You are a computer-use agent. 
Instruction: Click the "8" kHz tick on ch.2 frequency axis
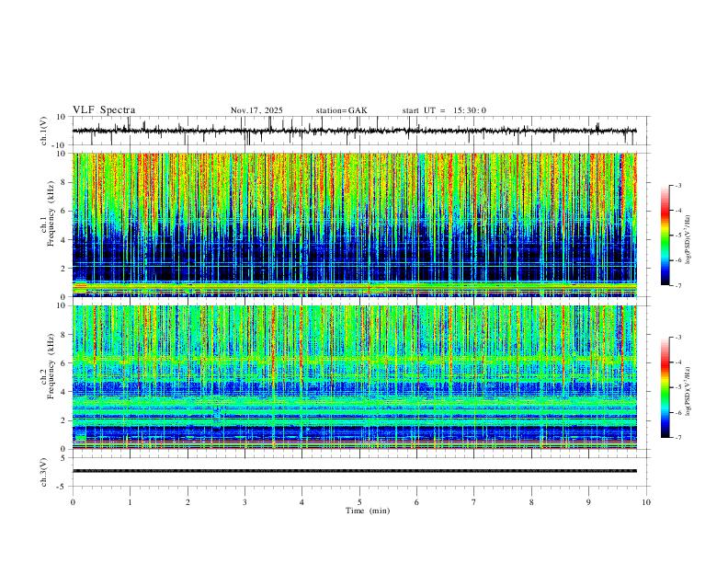64,335
